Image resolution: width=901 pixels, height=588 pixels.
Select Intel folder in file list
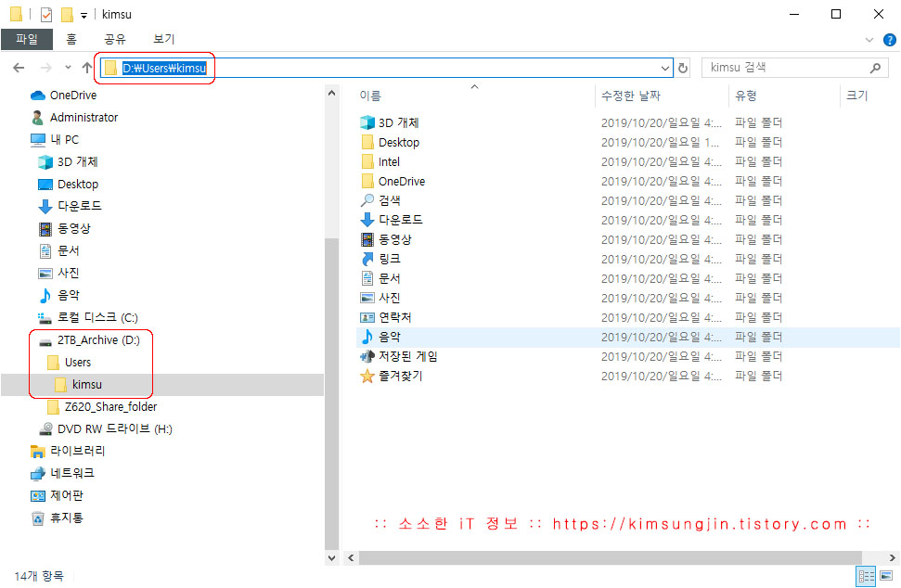tap(380, 162)
